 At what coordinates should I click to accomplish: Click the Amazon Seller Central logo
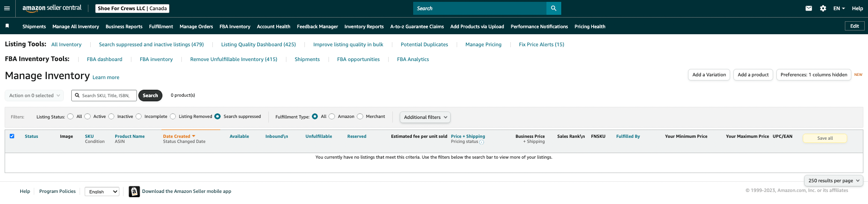coord(52,8)
